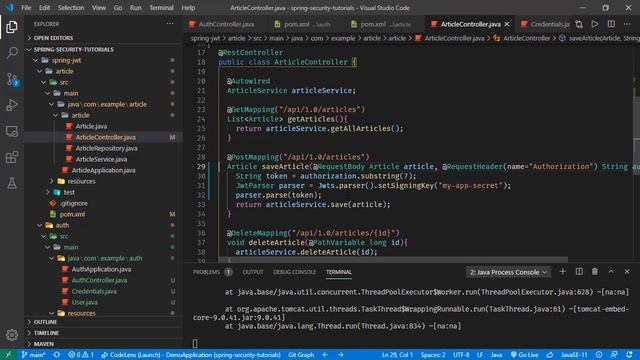This screenshot has height=360, width=640.
Task: Maximize the panel with up chevron
Action: click(x=611, y=272)
